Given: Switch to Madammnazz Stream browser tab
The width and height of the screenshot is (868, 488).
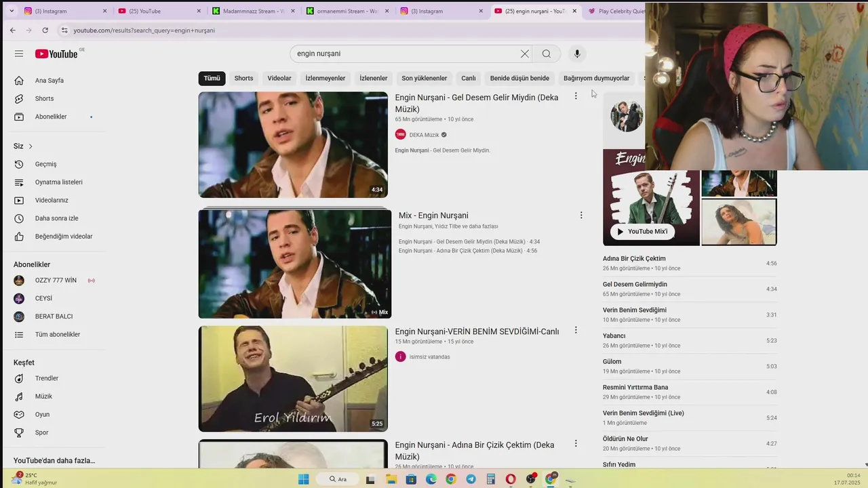Looking at the screenshot, I should click(254, 11).
